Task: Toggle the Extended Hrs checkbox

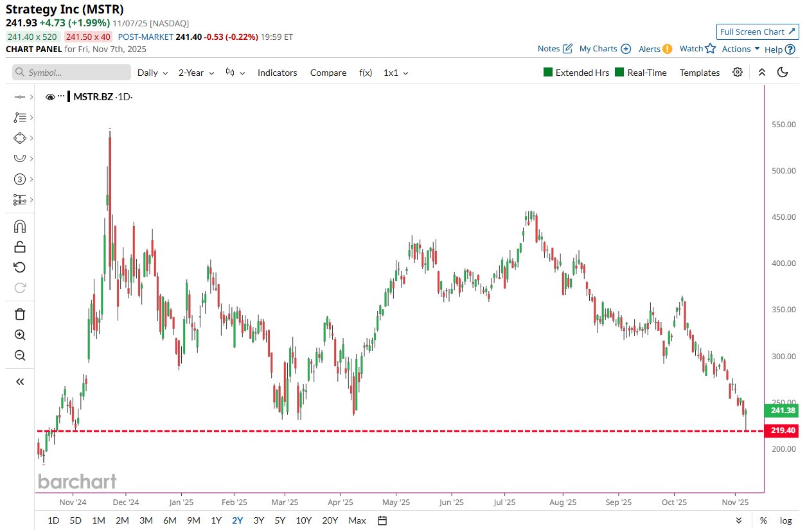Action: [x=548, y=73]
